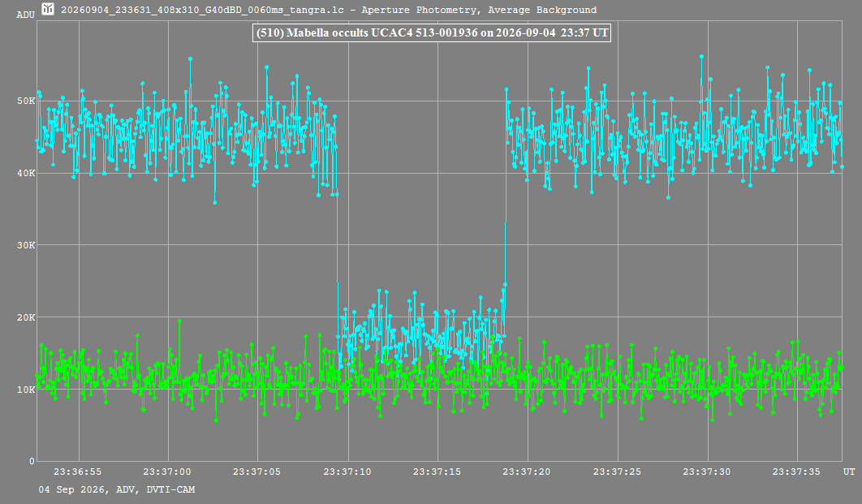Image resolution: width=862 pixels, height=504 pixels.
Task: Click the "UT" x-axis unit label
Action: click(x=849, y=472)
